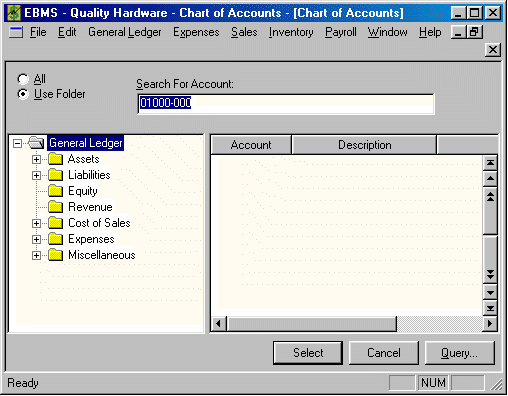Page down with the double down arrow
The width and height of the screenshot is (508, 396).
pos(490,275)
